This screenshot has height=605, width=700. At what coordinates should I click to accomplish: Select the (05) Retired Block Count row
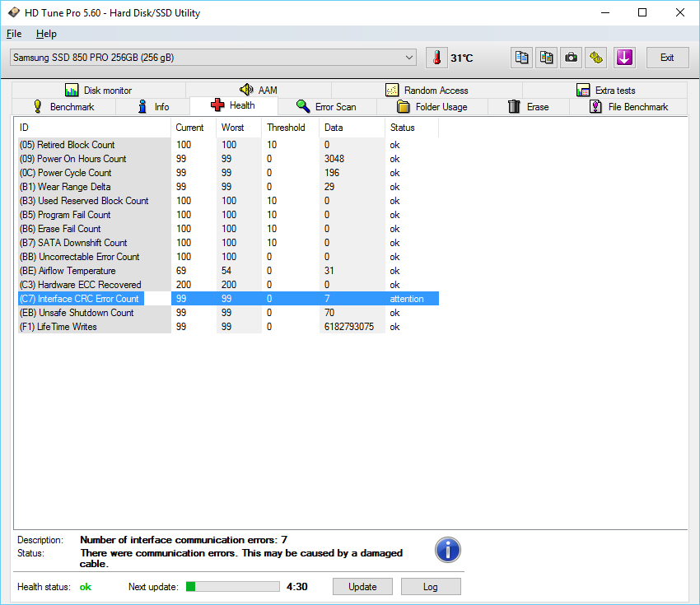pyautogui.click(x=228, y=145)
